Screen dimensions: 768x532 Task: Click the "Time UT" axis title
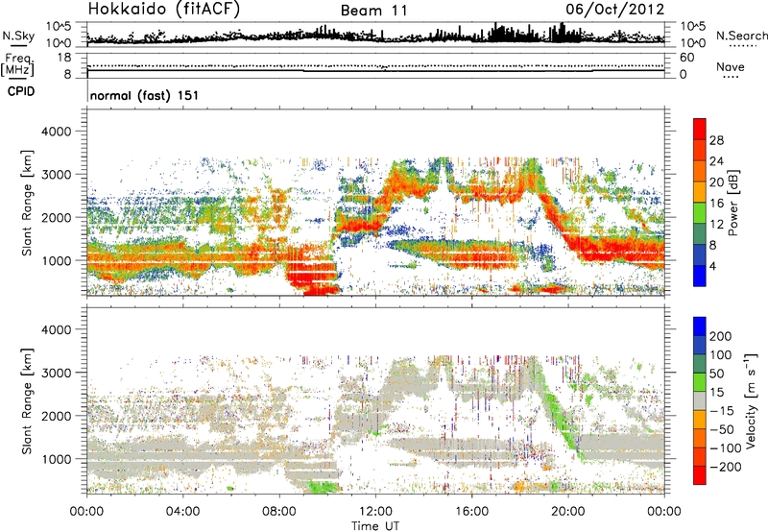[x=375, y=526]
